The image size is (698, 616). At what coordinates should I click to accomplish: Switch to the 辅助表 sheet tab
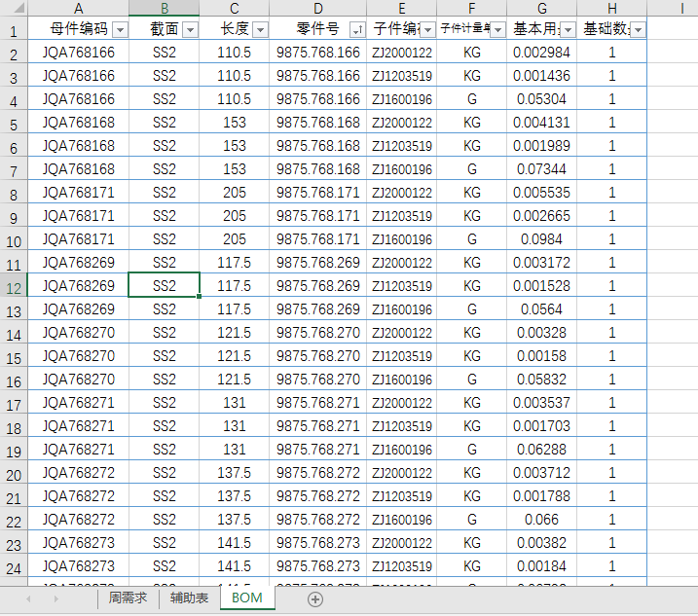point(189,598)
